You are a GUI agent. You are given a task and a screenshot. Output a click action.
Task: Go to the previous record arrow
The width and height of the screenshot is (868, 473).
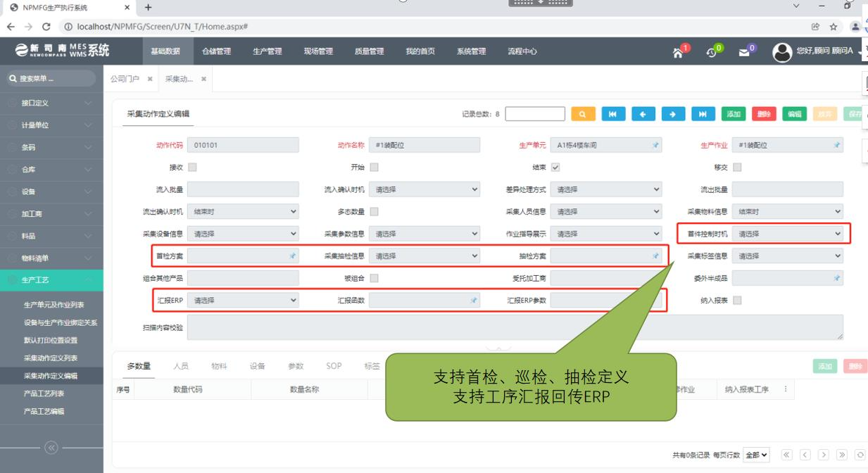643,114
